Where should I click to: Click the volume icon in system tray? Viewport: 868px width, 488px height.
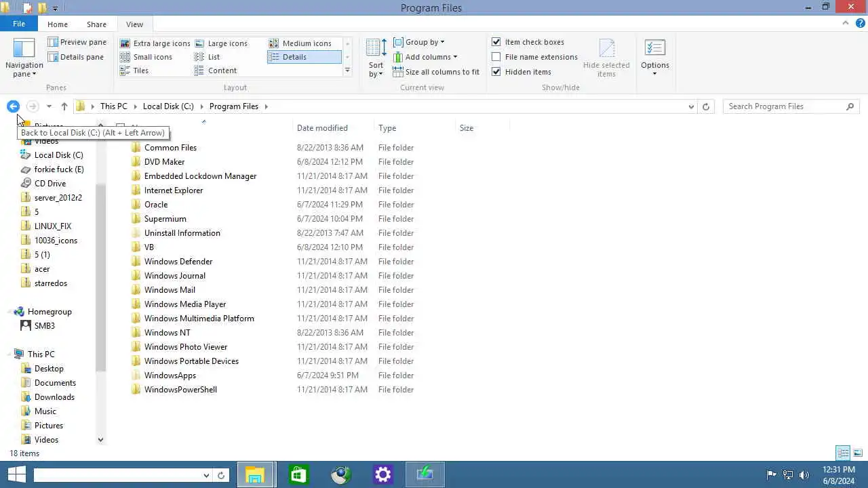point(804,475)
